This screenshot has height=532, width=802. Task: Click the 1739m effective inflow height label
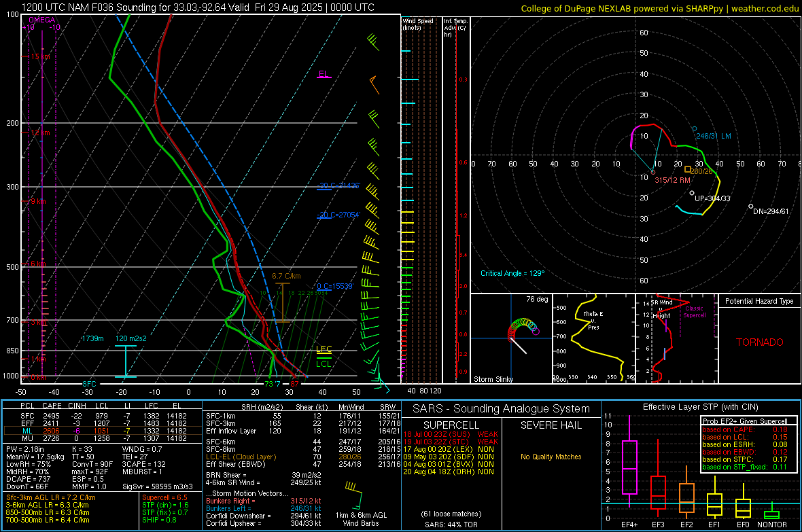pos(92,338)
